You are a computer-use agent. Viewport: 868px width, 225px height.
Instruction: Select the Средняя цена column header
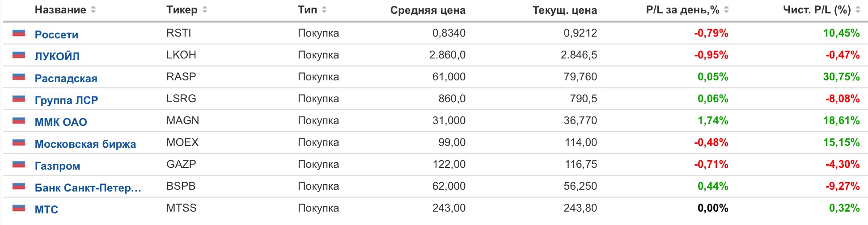click(x=428, y=10)
